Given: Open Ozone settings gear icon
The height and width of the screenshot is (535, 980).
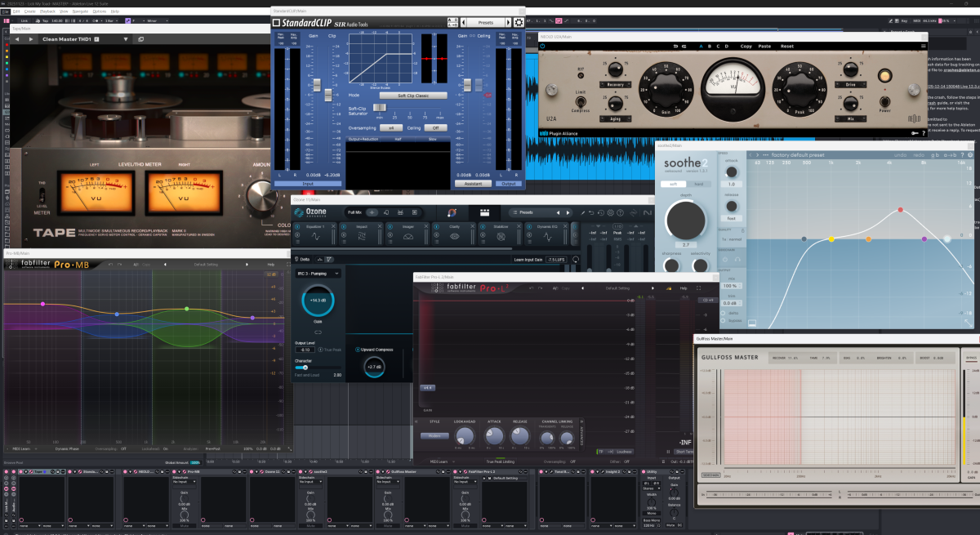Looking at the screenshot, I should click(x=611, y=212).
